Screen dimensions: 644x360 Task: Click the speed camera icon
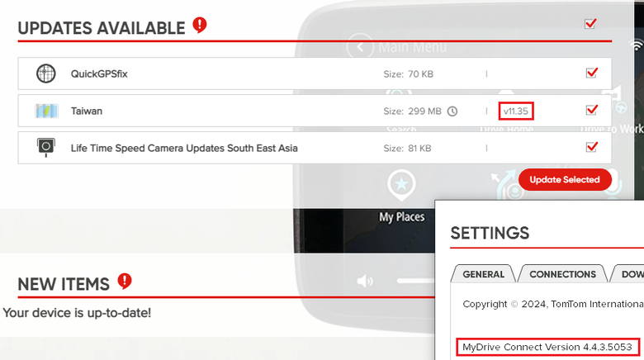46,147
